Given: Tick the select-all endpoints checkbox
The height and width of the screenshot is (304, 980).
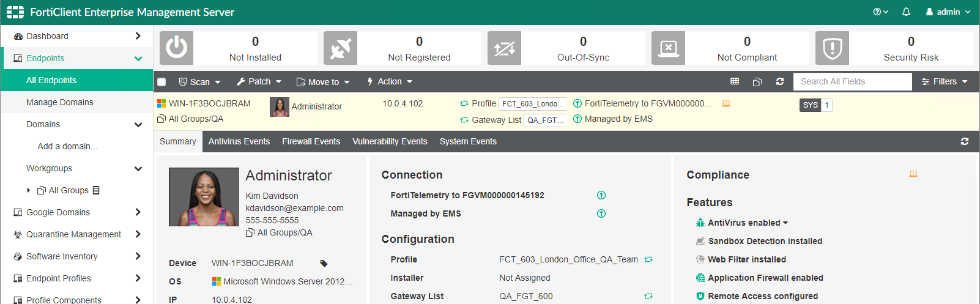Looking at the screenshot, I should 161,82.
